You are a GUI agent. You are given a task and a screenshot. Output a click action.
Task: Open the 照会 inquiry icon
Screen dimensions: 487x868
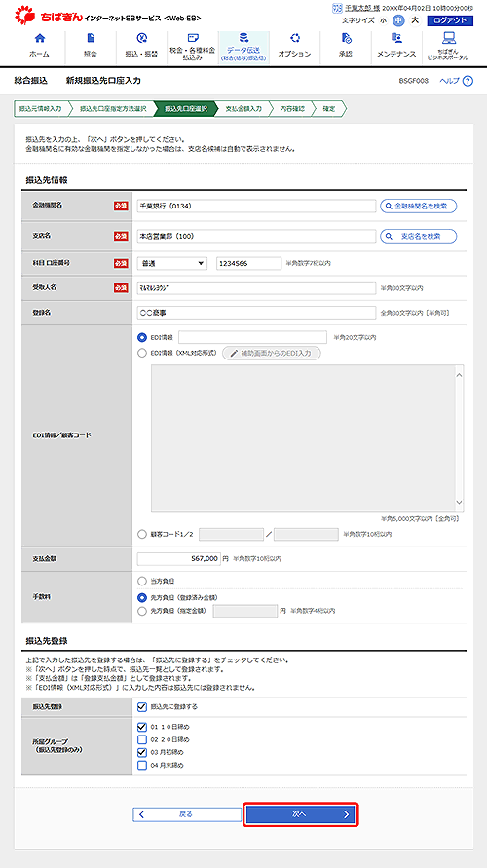[x=91, y=38]
